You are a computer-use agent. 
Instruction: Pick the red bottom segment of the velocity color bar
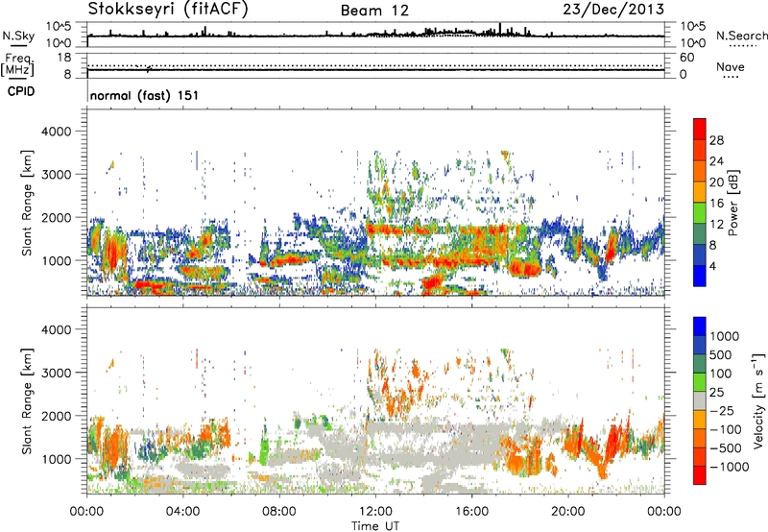tap(700, 475)
